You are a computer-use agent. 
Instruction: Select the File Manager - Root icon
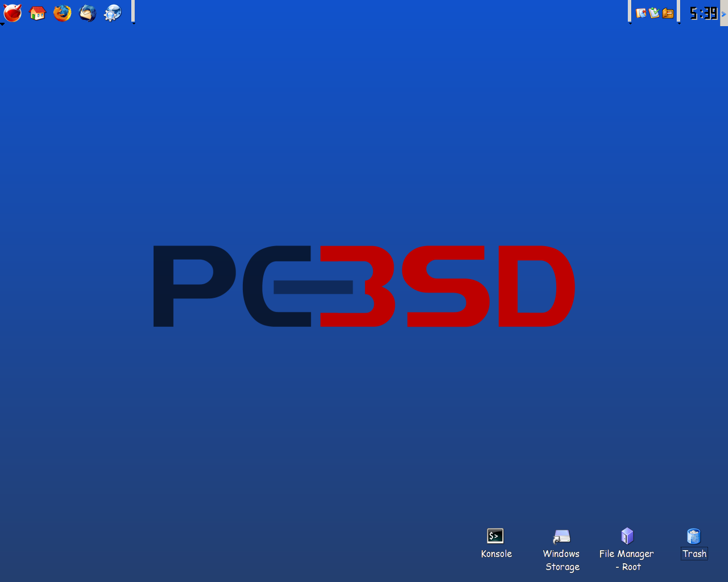627,536
